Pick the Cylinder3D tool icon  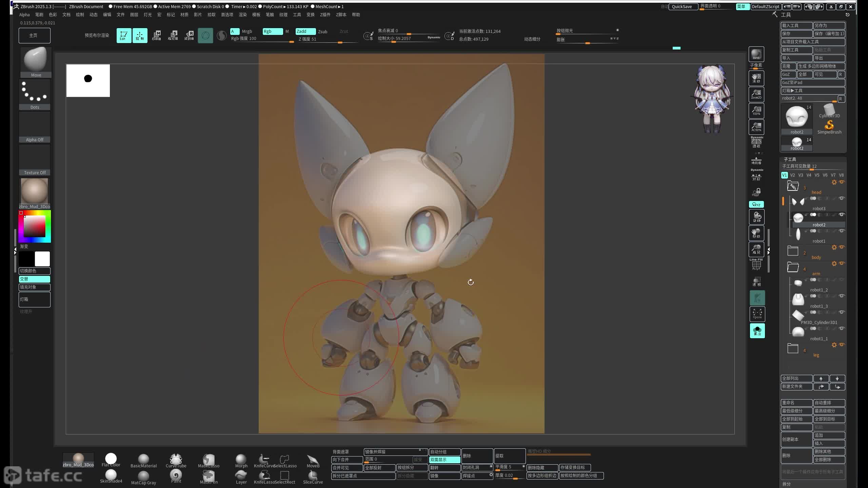coord(829,111)
